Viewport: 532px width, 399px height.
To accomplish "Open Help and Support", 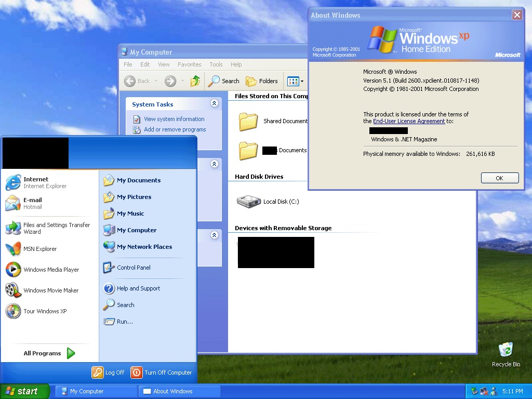I will click(x=131, y=288).
